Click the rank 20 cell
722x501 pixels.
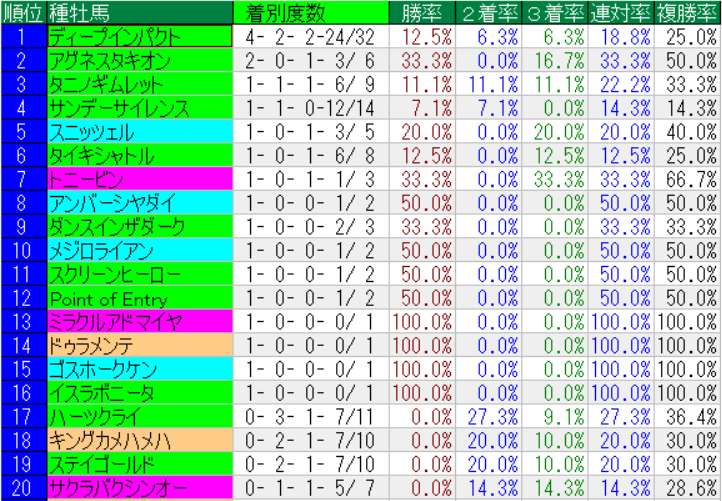click(x=23, y=488)
